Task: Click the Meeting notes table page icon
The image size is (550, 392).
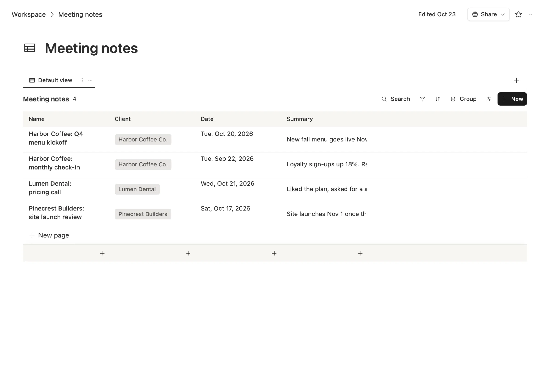Action: (30, 48)
